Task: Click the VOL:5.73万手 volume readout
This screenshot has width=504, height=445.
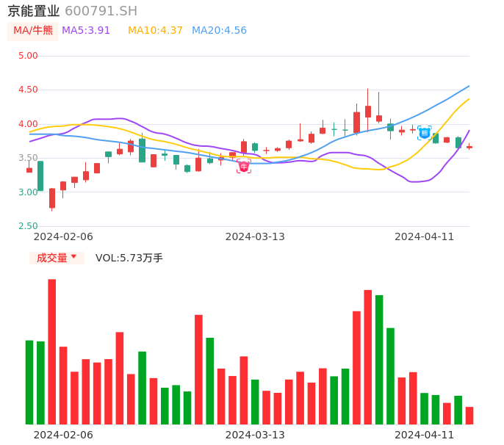Action: [x=129, y=258]
